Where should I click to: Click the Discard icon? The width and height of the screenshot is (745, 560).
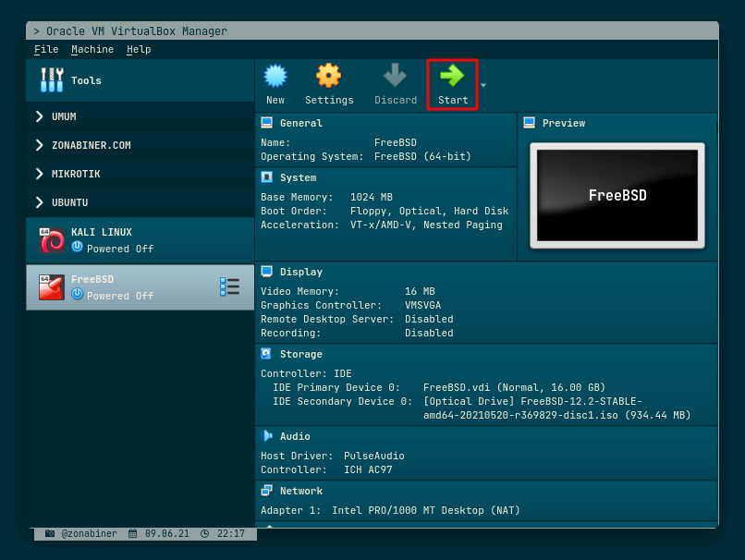(395, 74)
